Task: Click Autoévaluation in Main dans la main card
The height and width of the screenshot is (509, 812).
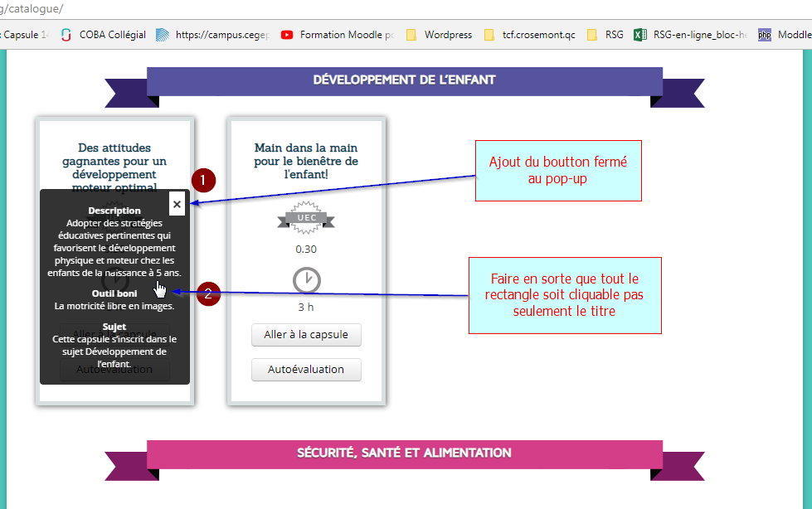Action: click(306, 369)
